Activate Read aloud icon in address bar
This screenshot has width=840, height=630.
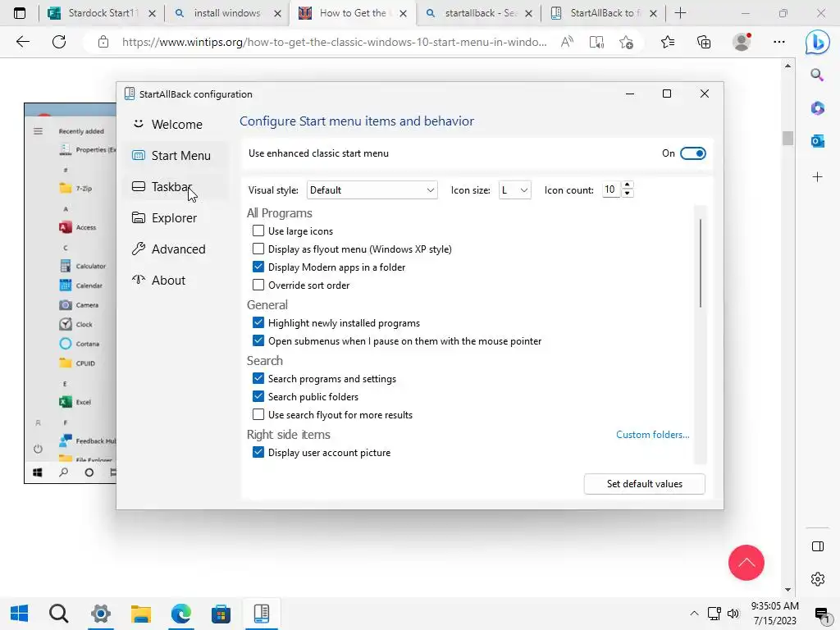click(x=567, y=42)
